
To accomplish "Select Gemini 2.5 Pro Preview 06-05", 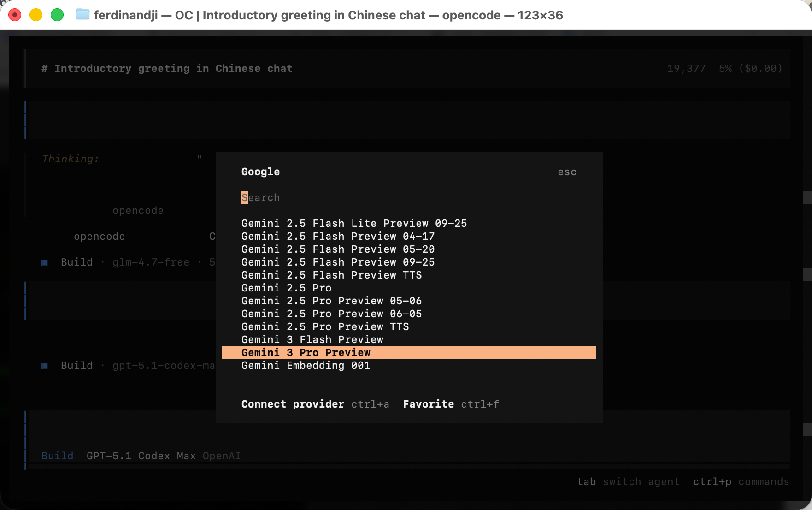I will tap(331, 314).
